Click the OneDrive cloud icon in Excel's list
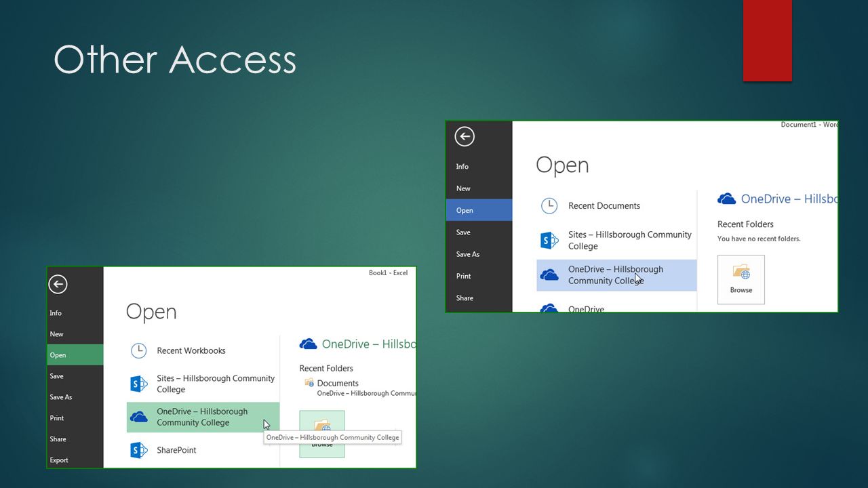This screenshot has width=868, height=488. click(139, 417)
